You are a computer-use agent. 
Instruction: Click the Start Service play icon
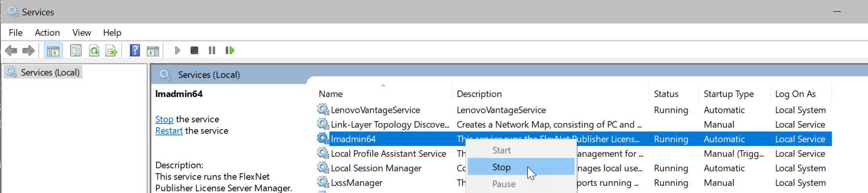click(x=177, y=51)
